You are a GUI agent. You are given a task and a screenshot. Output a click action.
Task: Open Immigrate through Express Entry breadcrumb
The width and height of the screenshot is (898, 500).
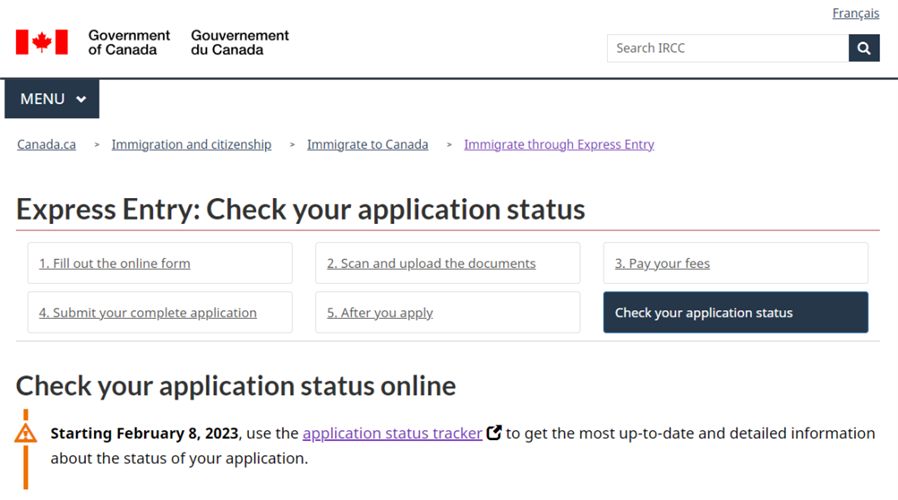click(x=559, y=144)
